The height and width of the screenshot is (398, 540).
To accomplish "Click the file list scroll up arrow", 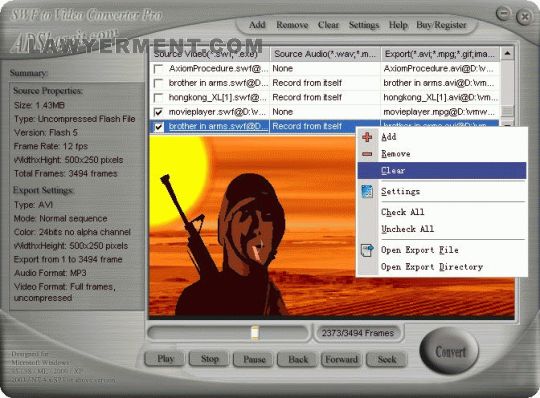I will pyautogui.click(x=507, y=54).
